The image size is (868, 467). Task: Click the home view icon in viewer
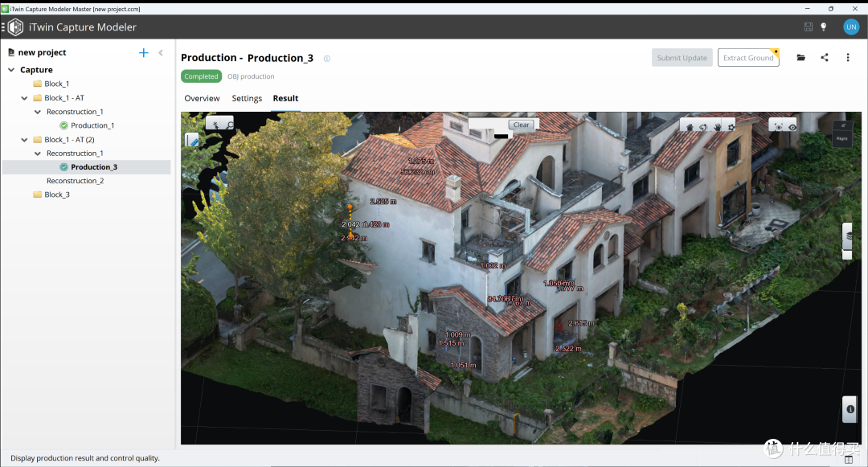point(690,127)
